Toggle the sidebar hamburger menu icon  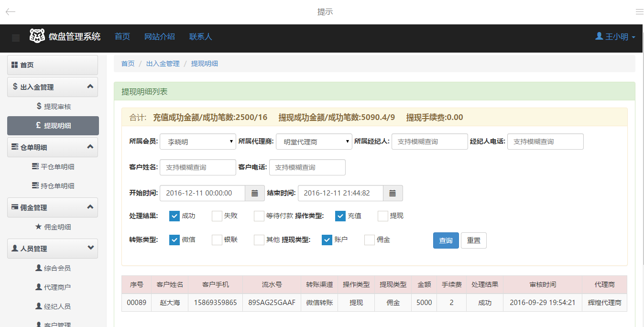point(16,38)
